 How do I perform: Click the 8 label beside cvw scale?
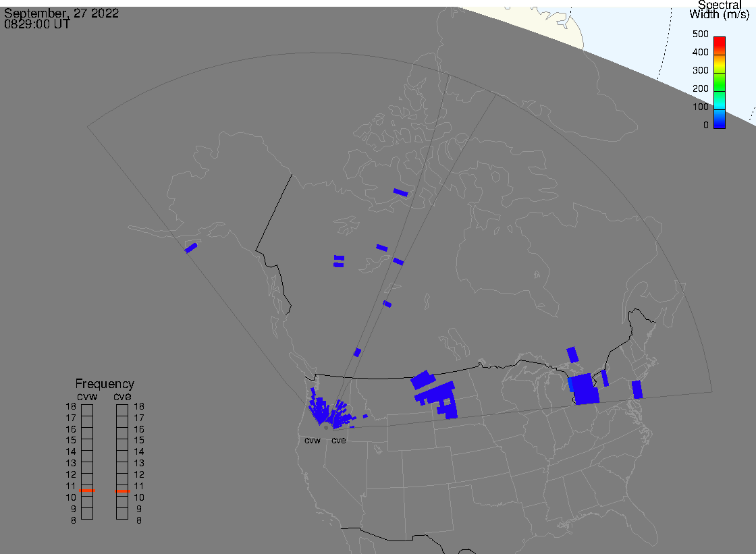[x=74, y=521]
